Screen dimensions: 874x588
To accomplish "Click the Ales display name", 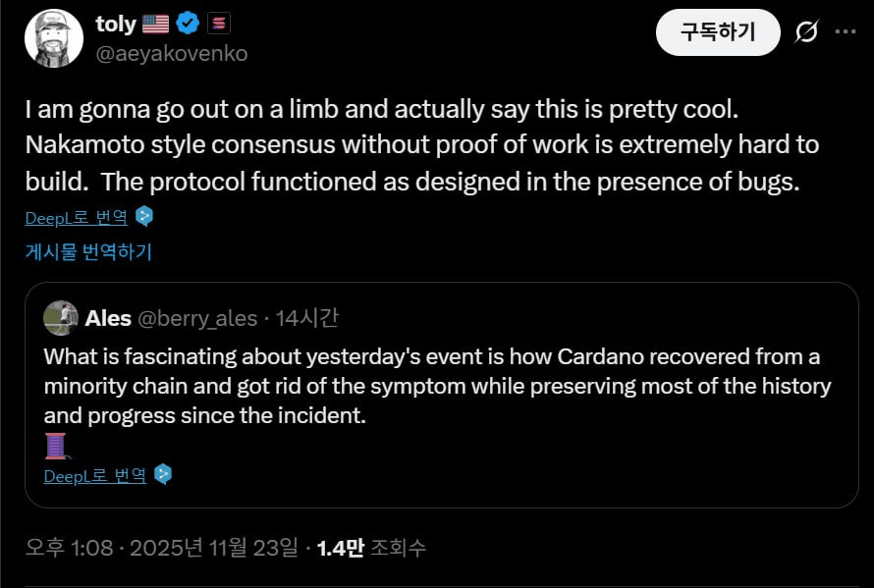I will coord(108,318).
